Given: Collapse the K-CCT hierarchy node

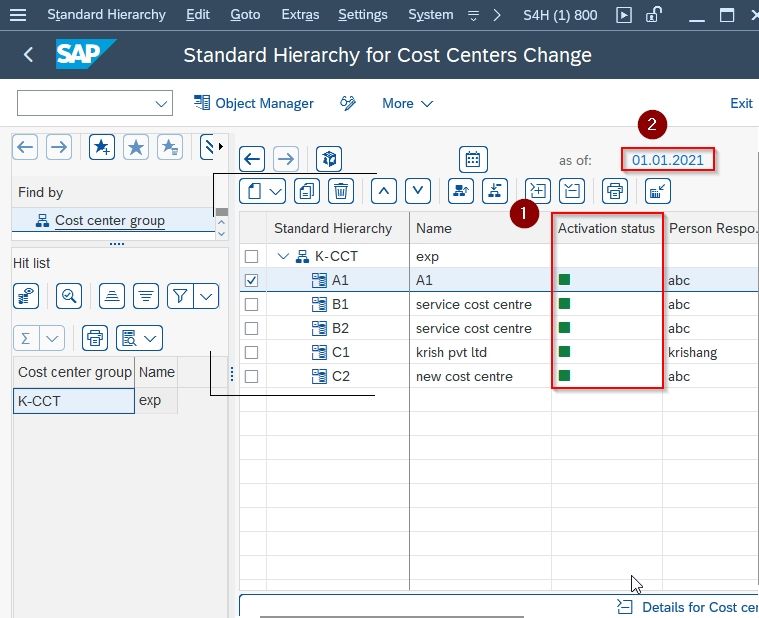Looking at the screenshot, I should (x=283, y=256).
